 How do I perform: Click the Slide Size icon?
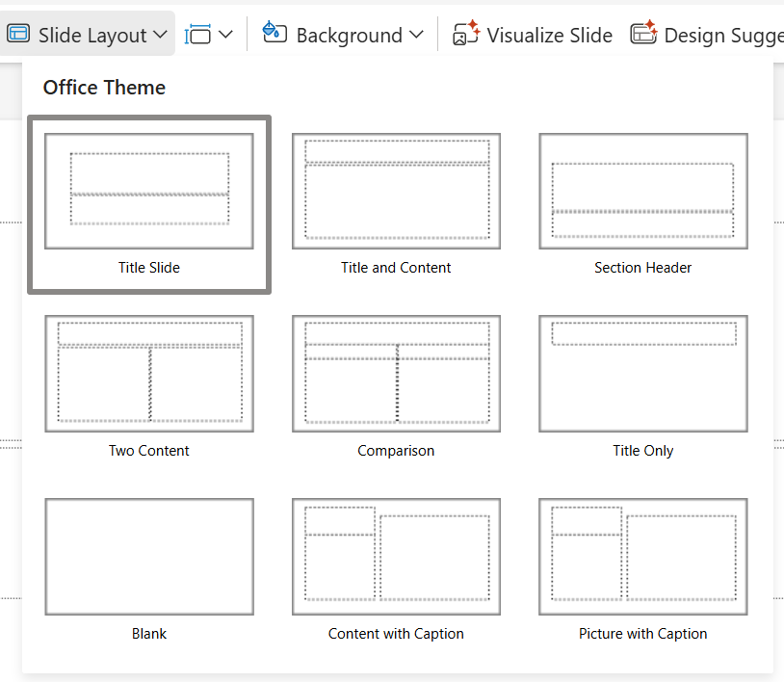[197, 35]
